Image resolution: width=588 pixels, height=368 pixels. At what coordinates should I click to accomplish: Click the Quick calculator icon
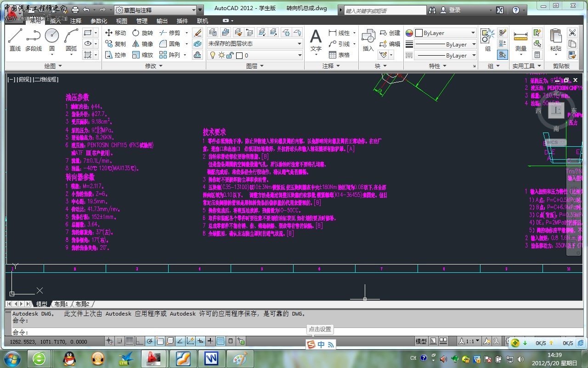click(x=537, y=55)
